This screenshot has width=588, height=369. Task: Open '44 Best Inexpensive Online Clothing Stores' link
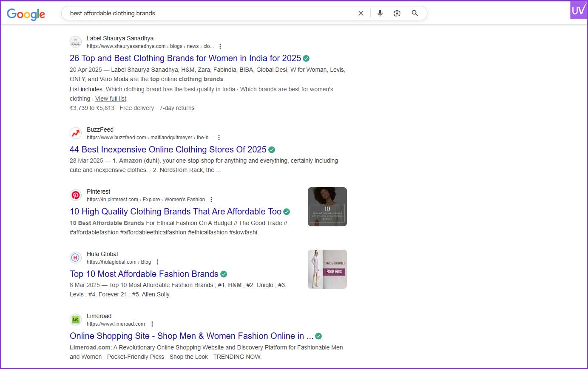168,149
